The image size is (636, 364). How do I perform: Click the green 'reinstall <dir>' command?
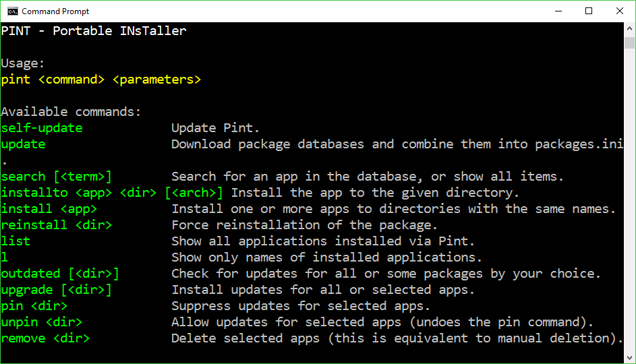(x=57, y=225)
